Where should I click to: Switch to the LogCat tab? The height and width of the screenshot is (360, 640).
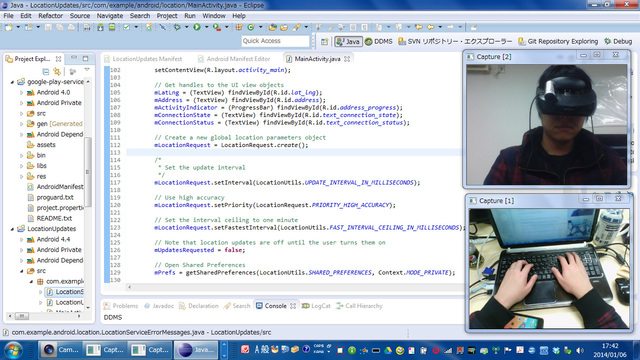[316, 306]
